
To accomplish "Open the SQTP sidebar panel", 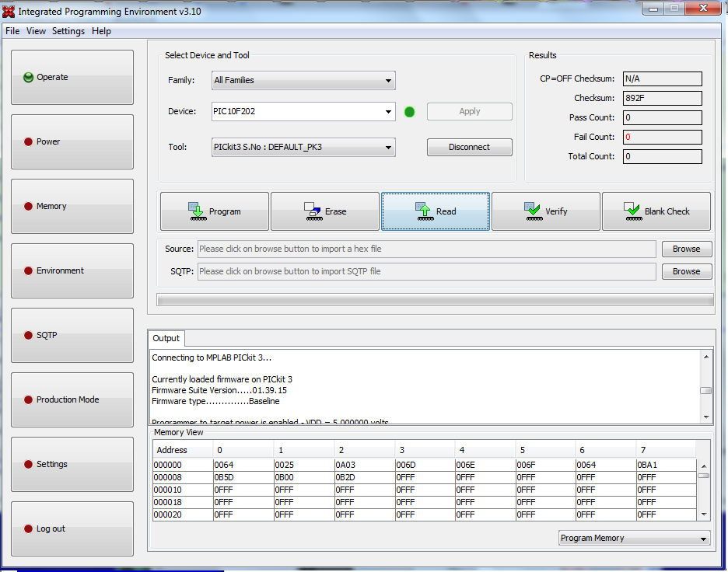I will tap(72, 336).
